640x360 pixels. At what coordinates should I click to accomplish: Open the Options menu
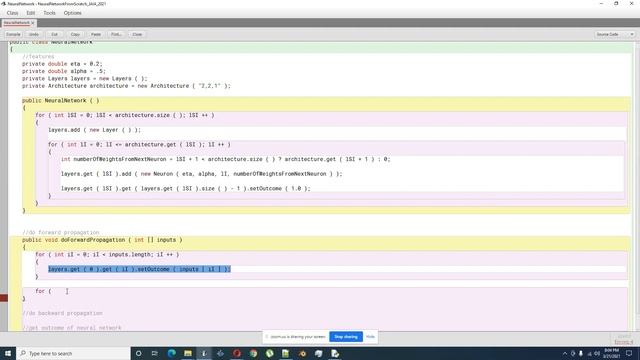pos(73,13)
